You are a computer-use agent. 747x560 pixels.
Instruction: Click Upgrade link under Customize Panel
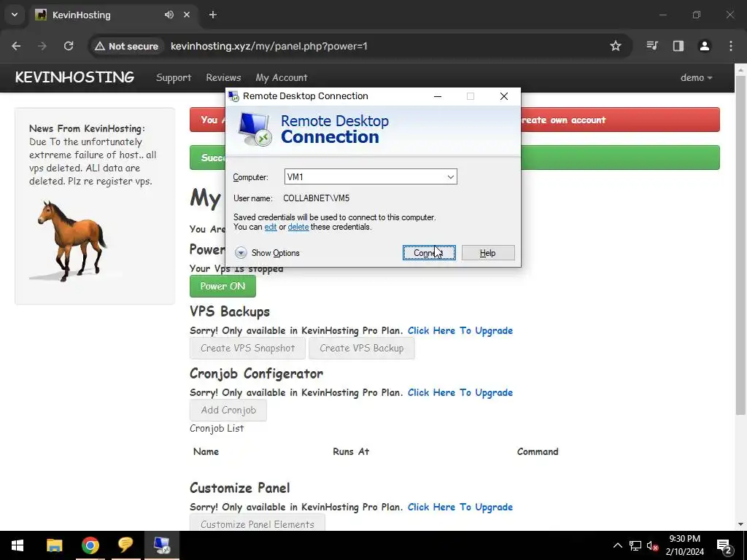[x=460, y=507]
